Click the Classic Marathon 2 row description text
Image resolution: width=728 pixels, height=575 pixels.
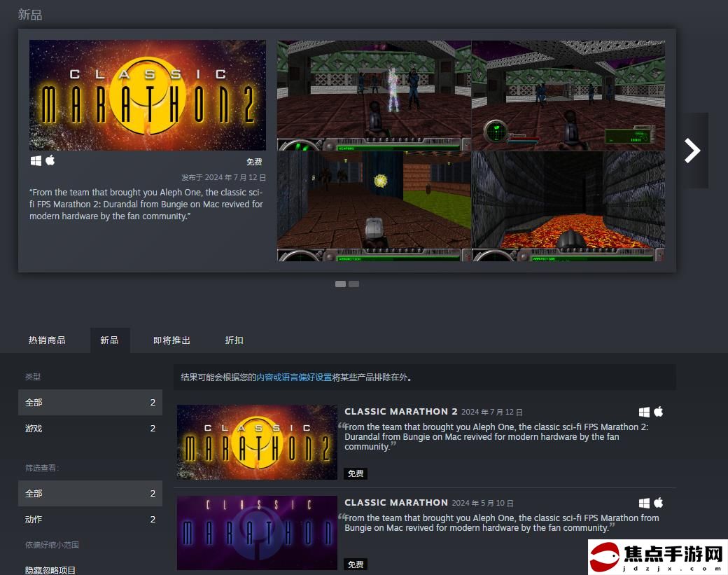(x=496, y=436)
